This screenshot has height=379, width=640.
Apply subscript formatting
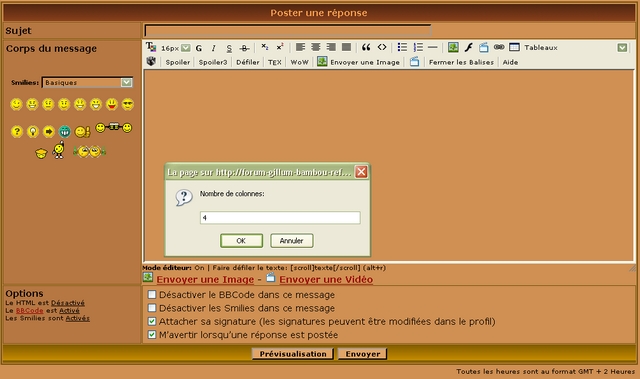[264, 47]
